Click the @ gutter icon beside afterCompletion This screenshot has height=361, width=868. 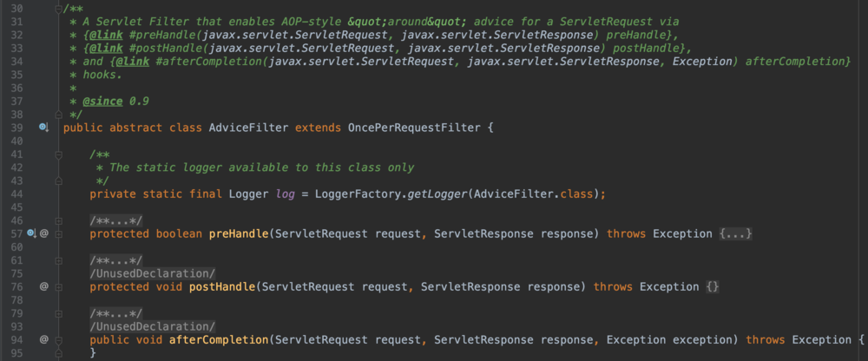43,339
